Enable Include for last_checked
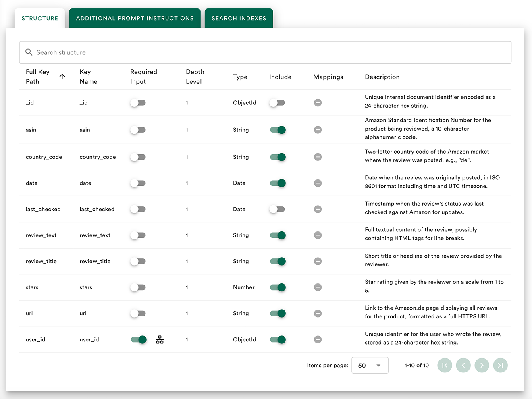This screenshot has width=532, height=399. pos(277,209)
